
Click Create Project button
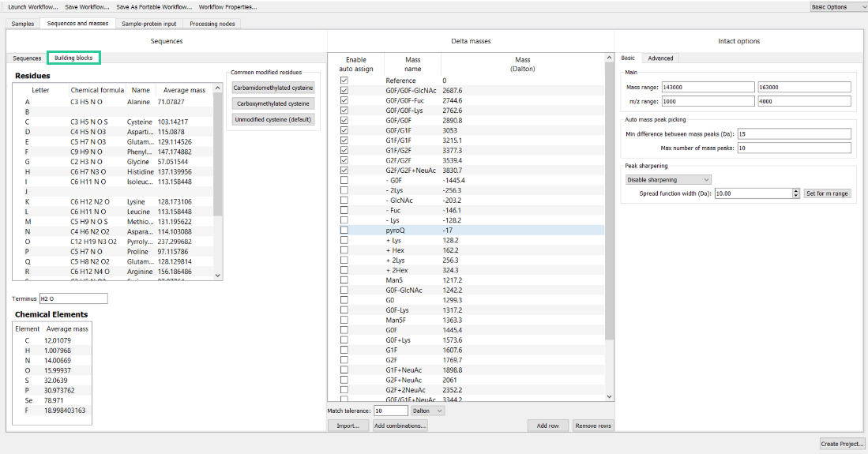click(x=843, y=444)
